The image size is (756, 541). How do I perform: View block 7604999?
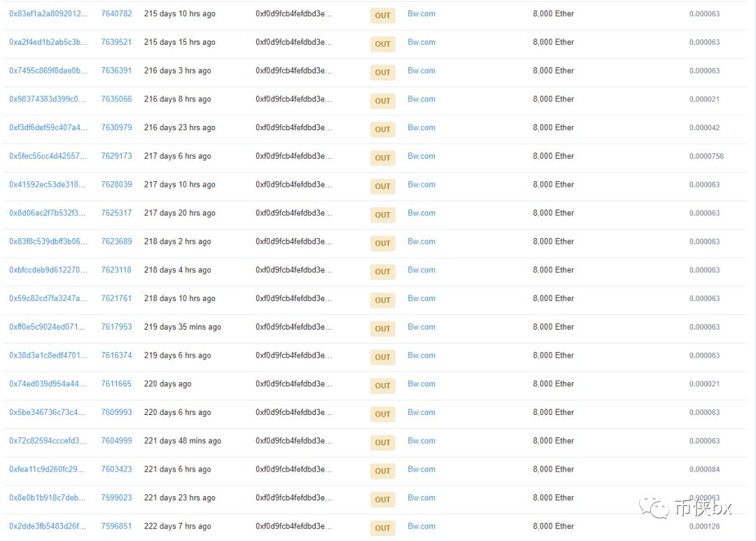(116, 440)
